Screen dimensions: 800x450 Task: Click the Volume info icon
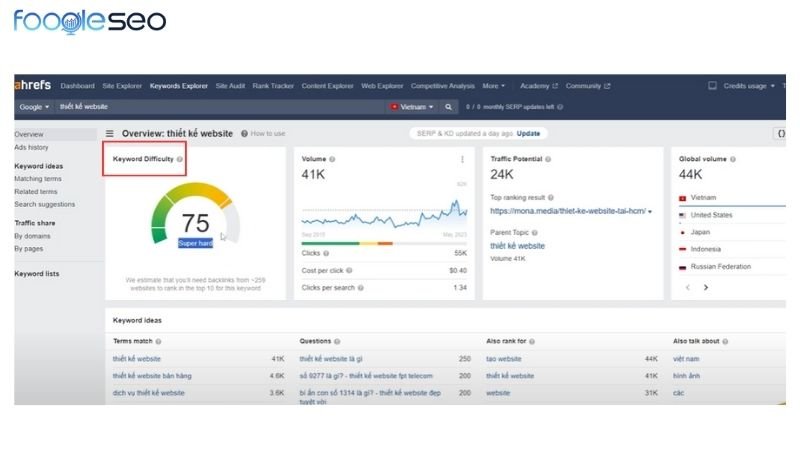point(332,159)
